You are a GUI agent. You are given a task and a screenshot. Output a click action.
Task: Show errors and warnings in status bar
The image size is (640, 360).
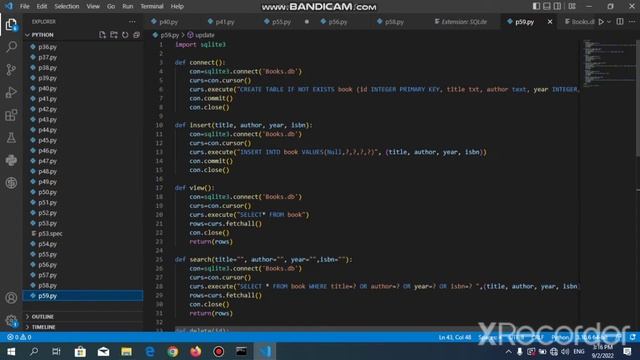(19, 337)
